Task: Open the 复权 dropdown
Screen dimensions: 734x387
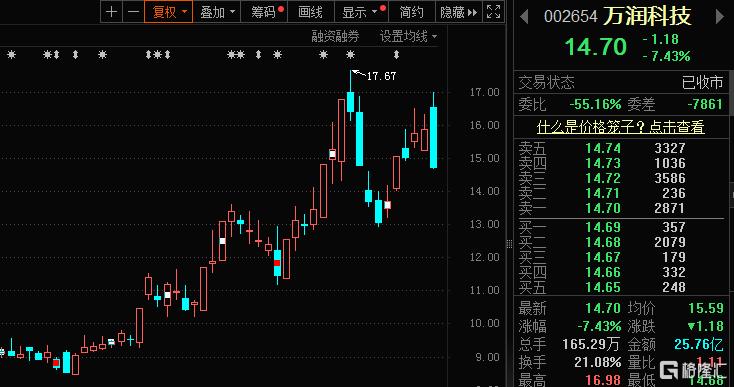Action: pos(169,12)
